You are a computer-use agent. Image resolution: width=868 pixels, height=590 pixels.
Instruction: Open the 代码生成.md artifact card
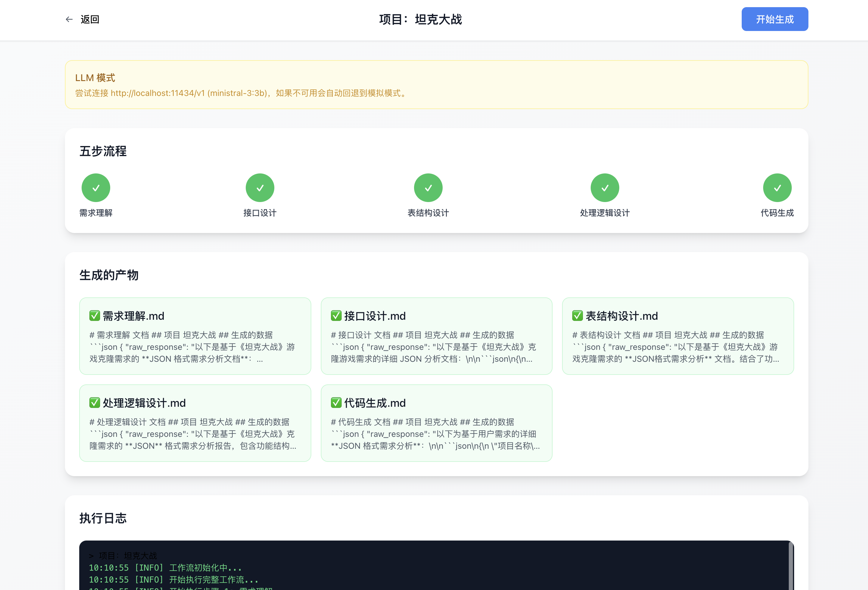[x=436, y=423]
